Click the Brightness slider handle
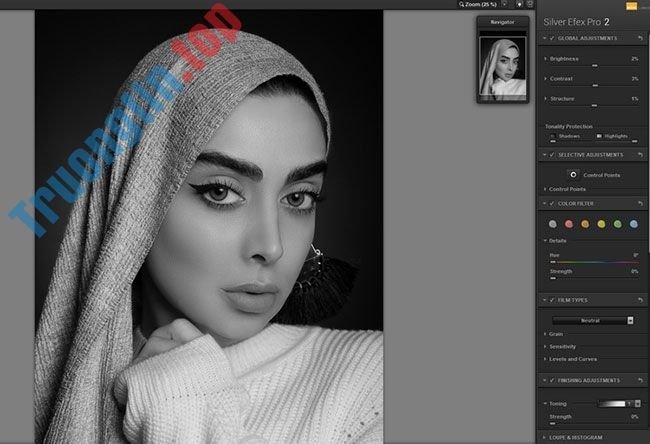This screenshot has height=444, width=650. coord(595,66)
